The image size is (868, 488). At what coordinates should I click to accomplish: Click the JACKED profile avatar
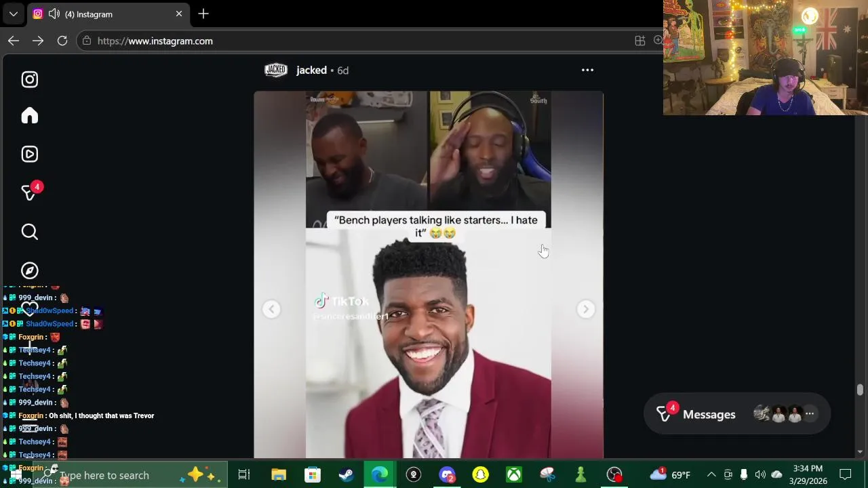(276, 70)
